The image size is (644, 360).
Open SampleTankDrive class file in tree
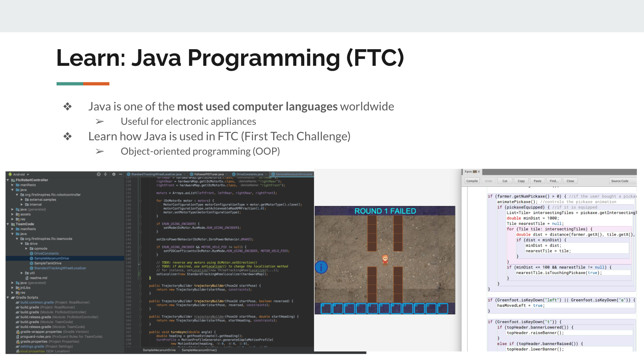click(x=48, y=263)
